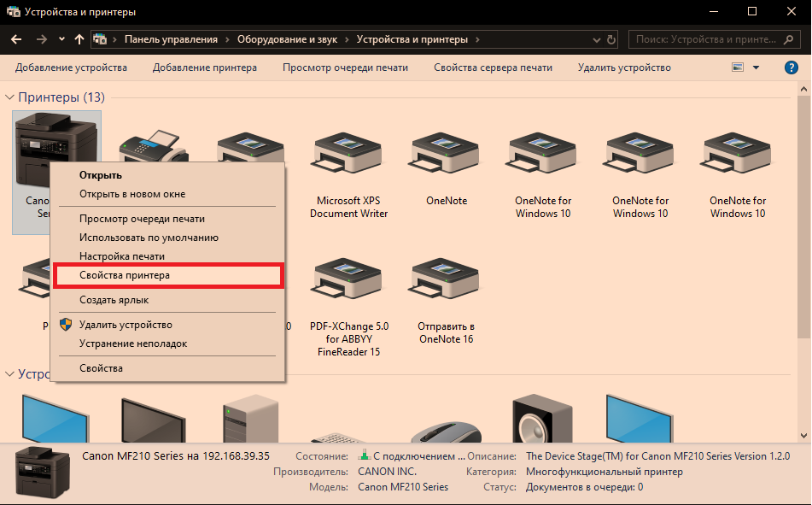Choose Свойства at the menu bottom

click(168, 368)
